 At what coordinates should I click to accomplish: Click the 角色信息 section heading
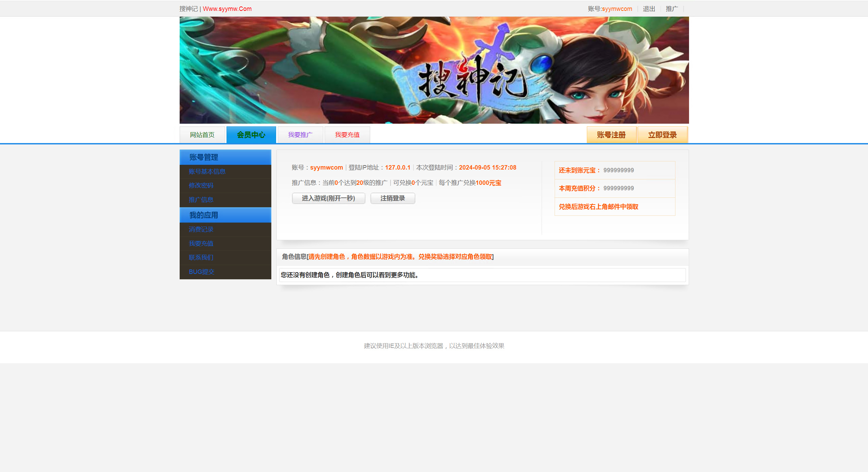[x=388, y=257]
